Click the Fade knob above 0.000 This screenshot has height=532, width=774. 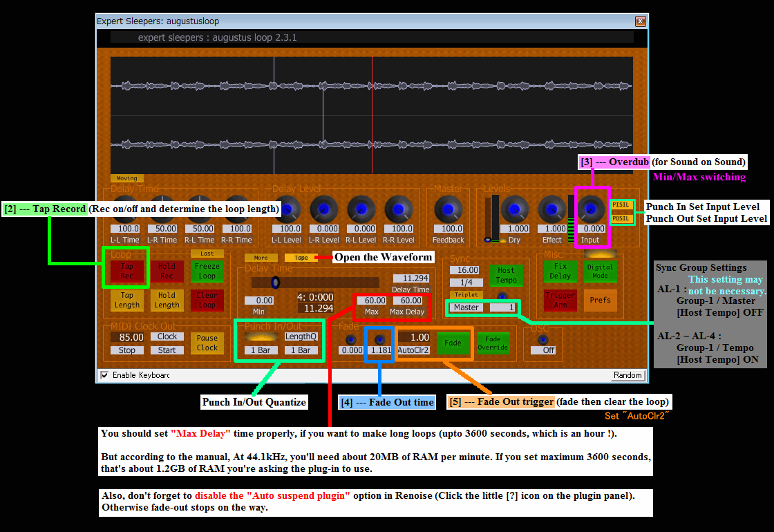coord(351,339)
